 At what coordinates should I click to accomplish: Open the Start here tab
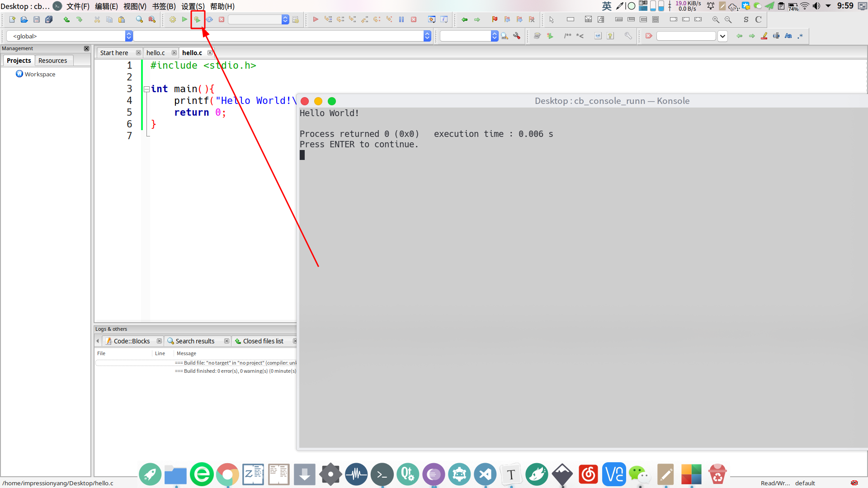coord(113,52)
